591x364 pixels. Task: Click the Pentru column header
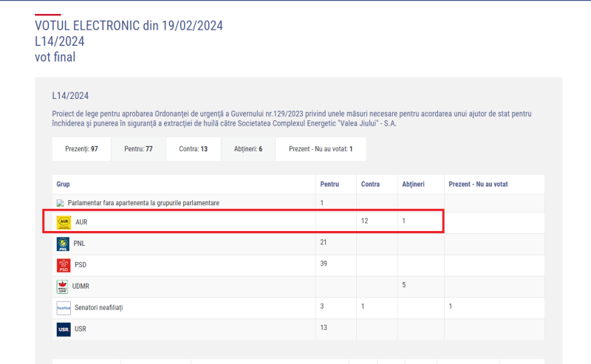(329, 184)
